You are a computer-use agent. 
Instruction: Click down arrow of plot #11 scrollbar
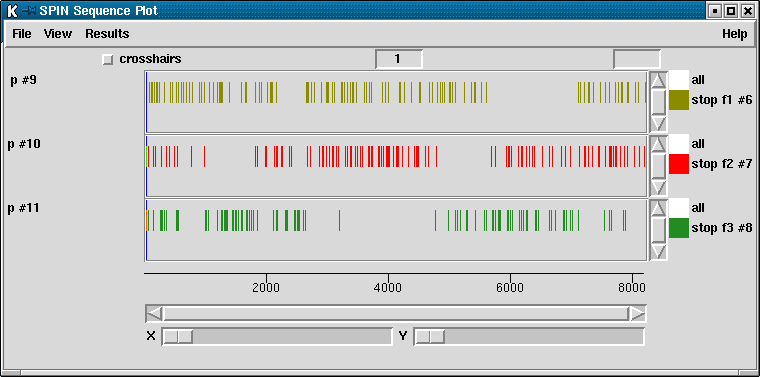[658, 251]
